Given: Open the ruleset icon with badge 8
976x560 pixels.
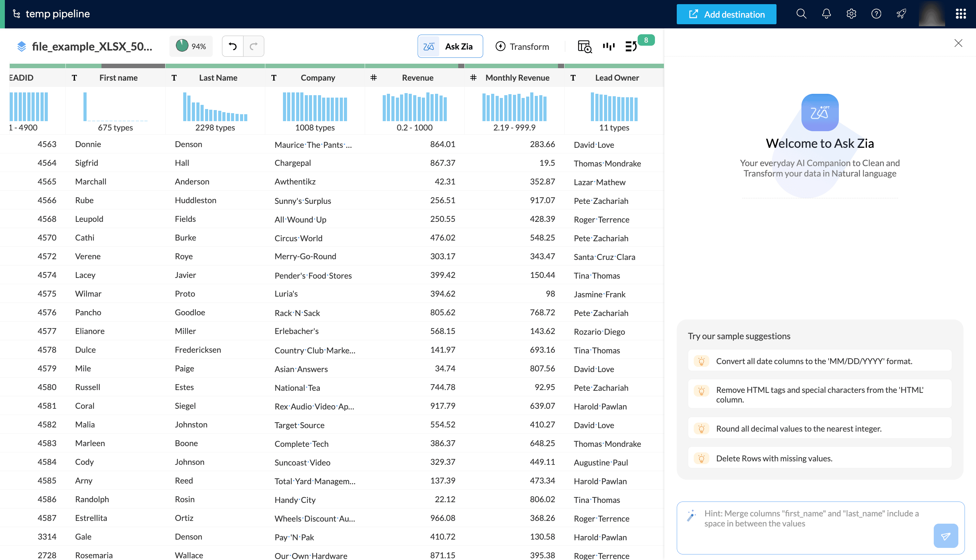Looking at the screenshot, I should (x=631, y=46).
